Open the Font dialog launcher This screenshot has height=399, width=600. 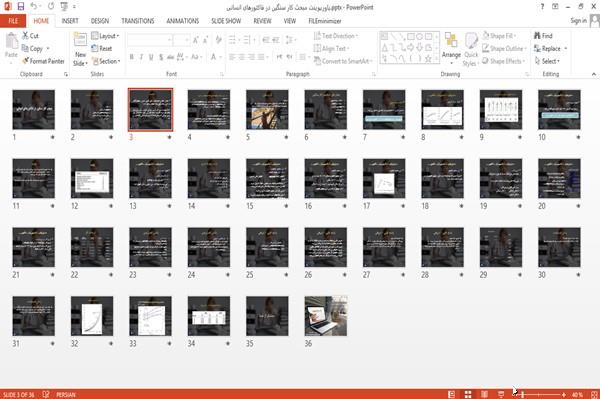click(222, 74)
